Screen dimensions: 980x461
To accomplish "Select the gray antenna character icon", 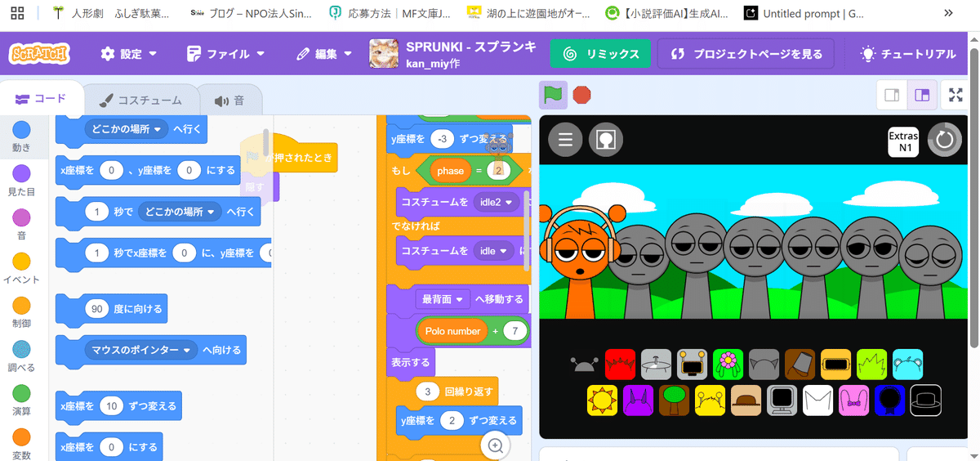I will click(584, 364).
